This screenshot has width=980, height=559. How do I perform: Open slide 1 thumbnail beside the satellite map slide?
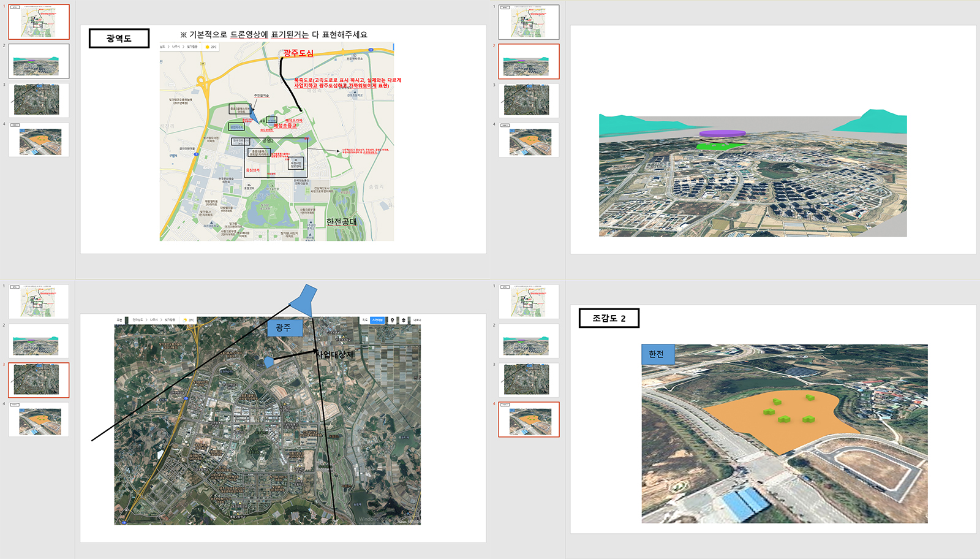(x=39, y=302)
